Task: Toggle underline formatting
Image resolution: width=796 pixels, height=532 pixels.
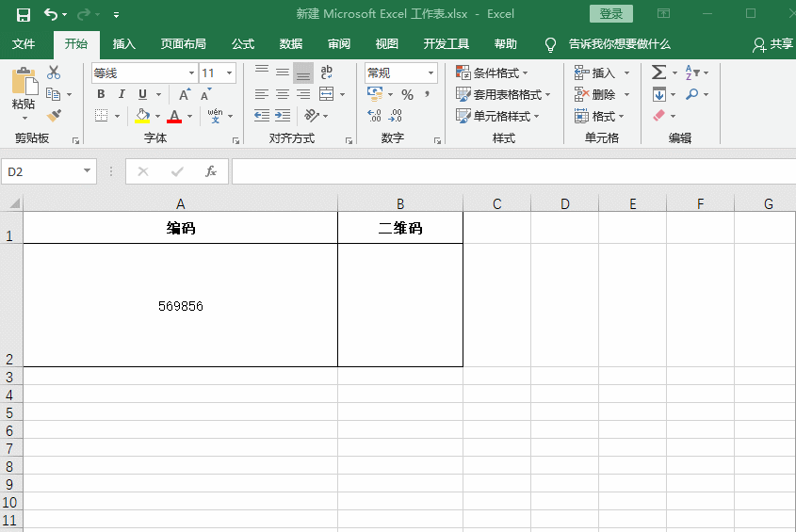Action: tap(142, 94)
